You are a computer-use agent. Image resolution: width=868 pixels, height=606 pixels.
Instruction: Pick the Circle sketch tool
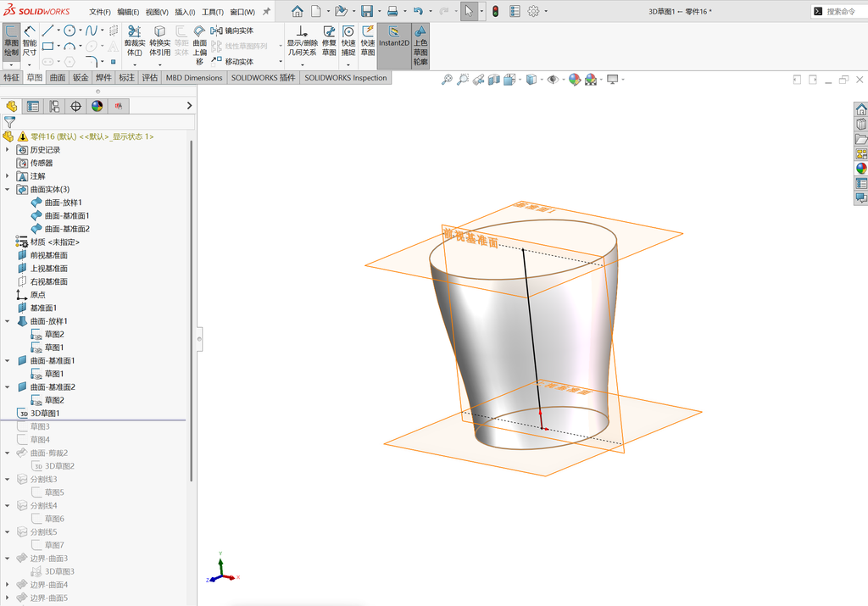(70, 31)
